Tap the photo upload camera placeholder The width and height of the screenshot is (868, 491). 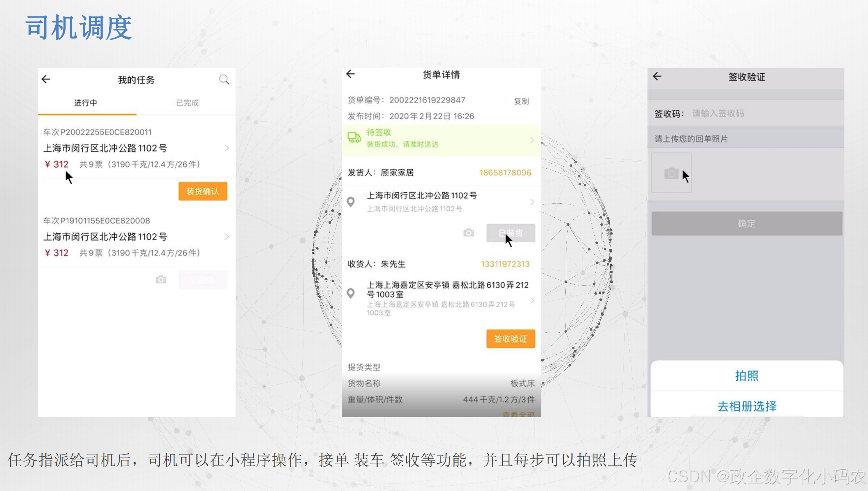tap(671, 173)
